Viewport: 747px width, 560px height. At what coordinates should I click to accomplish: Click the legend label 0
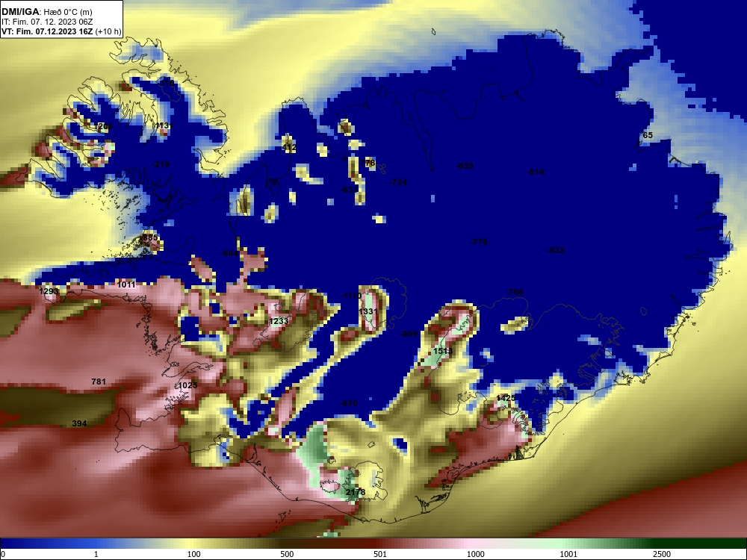click(x=2, y=554)
